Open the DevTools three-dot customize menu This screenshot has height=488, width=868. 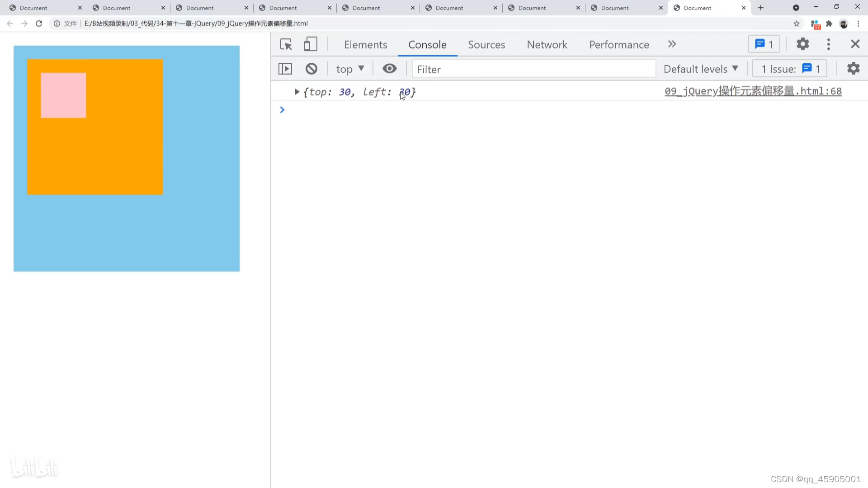pos(828,44)
